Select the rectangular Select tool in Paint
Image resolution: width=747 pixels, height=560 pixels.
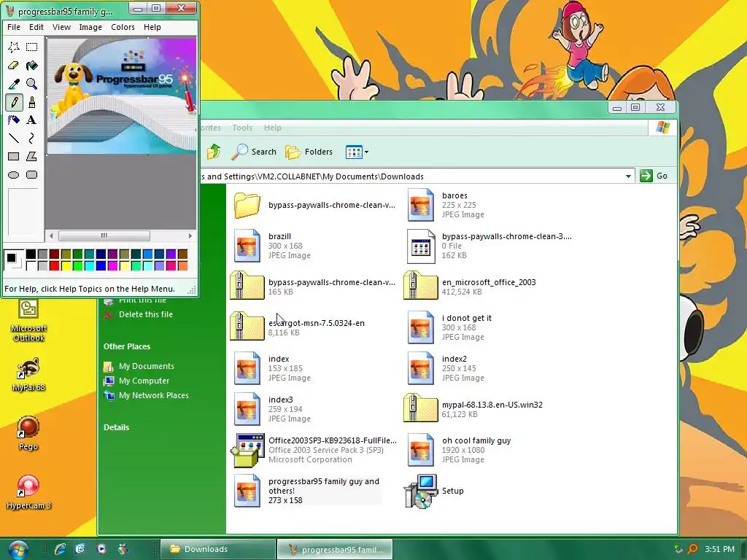31,47
